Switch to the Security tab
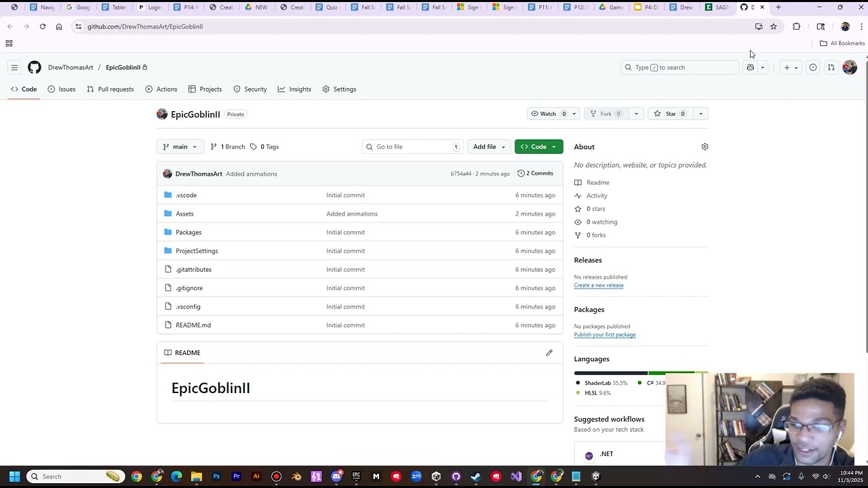The image size is (868, 488). click(250, 89)
